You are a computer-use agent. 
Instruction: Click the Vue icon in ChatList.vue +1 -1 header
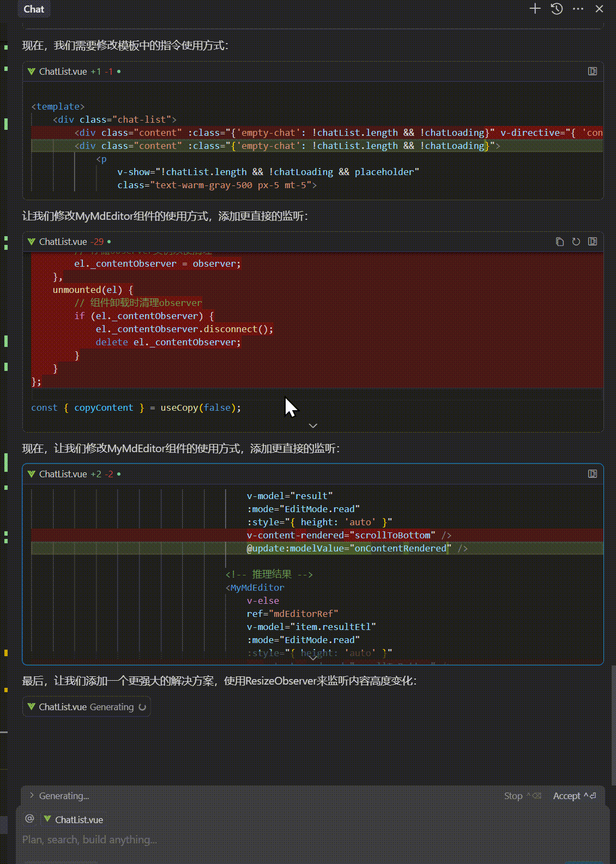pyautogui.click(x=32, y=71)
